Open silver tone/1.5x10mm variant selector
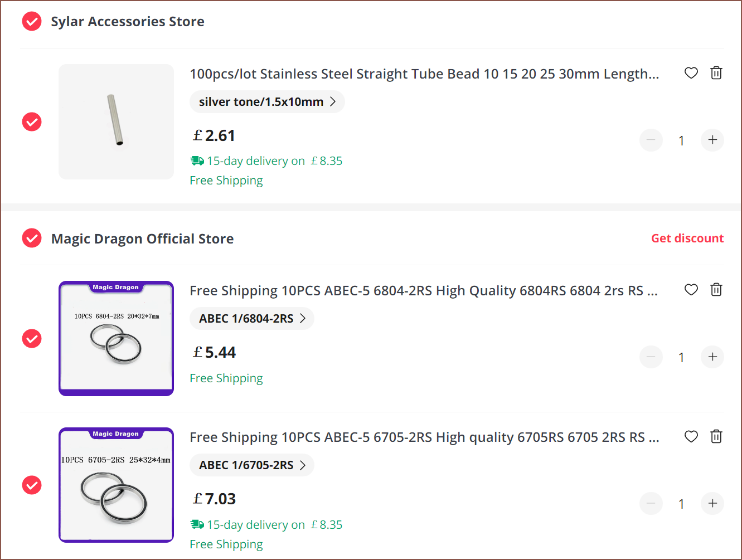742x560 pixels. (x=267, y=102)
